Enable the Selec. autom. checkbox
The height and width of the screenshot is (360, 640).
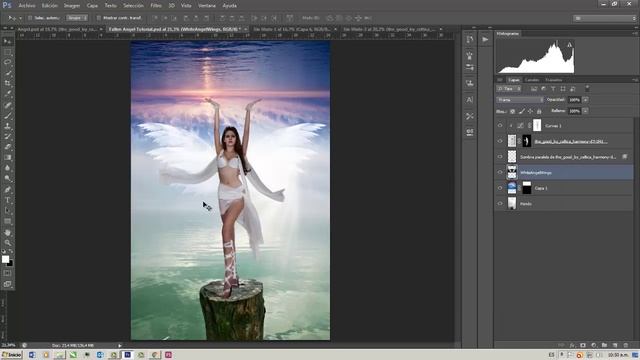point(30,18)
